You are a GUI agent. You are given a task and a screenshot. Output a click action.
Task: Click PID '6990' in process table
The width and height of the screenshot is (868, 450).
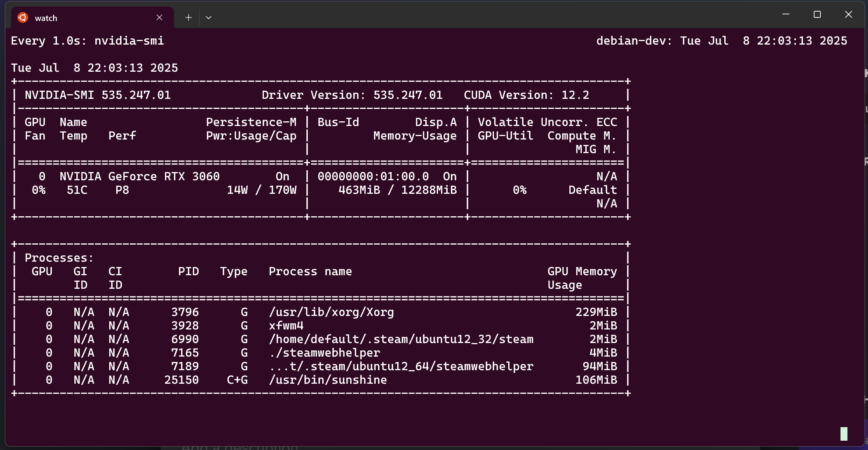[185, 339]
